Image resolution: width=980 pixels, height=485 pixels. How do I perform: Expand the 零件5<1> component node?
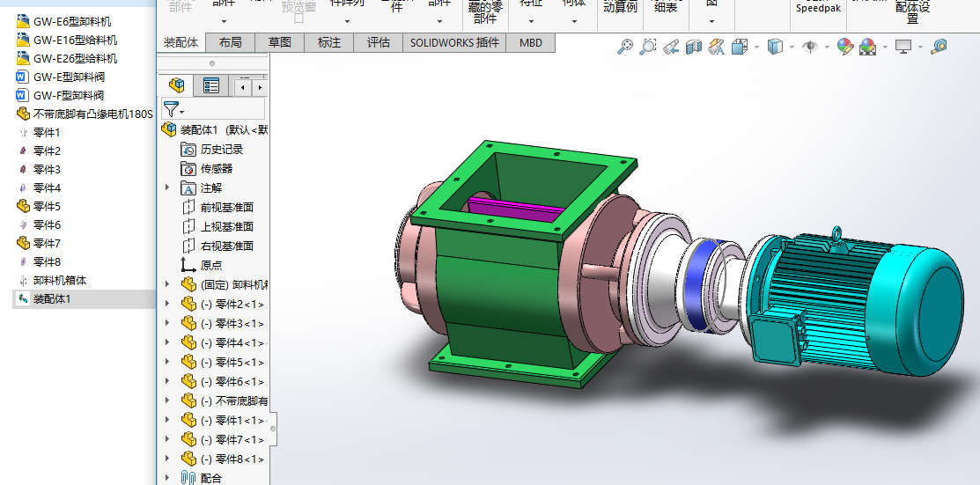coord(167,362)
